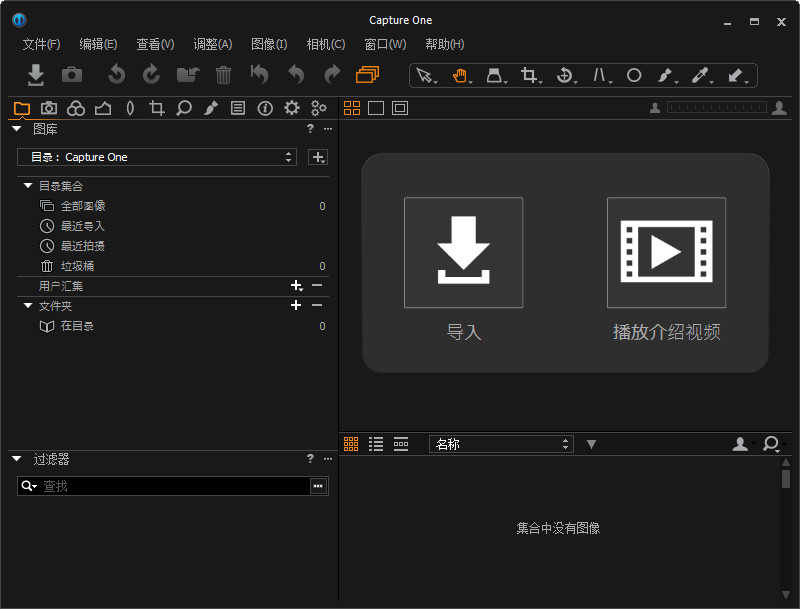Enable the multi-view grid viewer mode
The height and width of the screenshot is (609, 800).
coord(352,108)
